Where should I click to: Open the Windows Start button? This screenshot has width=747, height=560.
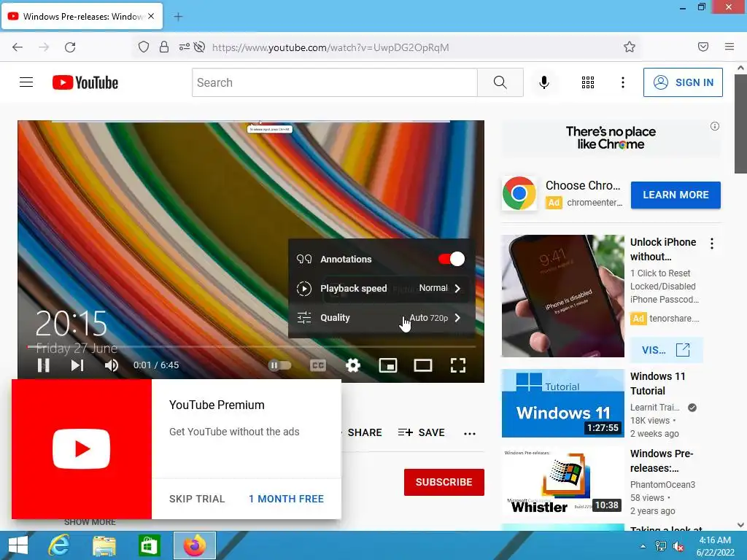click(x=18, y=545)
